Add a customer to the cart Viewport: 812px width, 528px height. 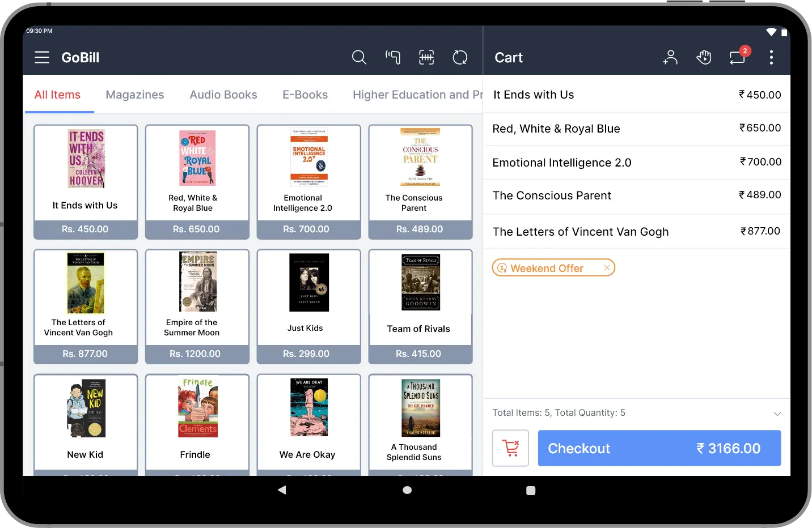click(x=670, y=57)
